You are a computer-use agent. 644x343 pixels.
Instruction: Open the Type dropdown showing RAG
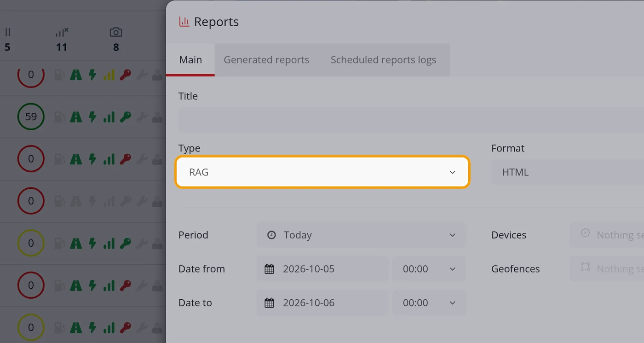[322, 172]
